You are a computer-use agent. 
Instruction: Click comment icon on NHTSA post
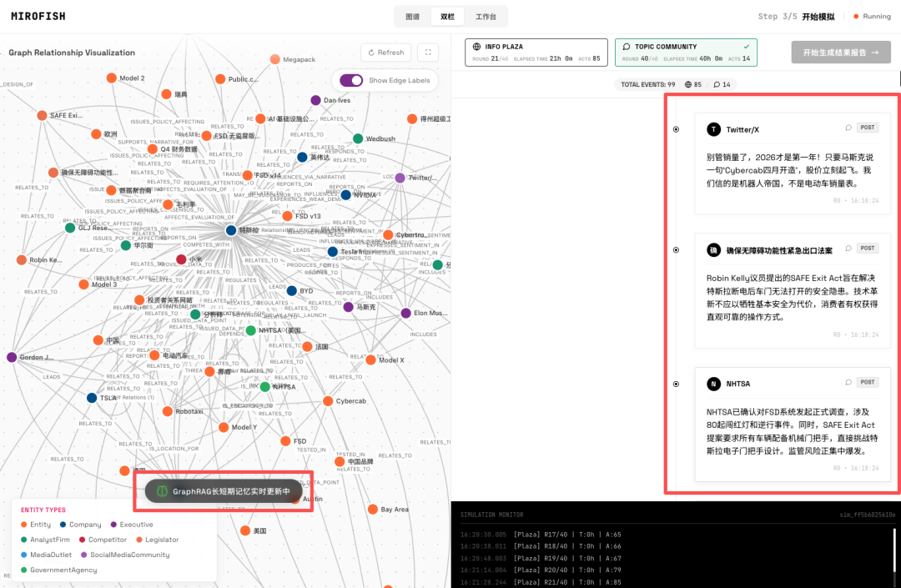click(848, 382)
